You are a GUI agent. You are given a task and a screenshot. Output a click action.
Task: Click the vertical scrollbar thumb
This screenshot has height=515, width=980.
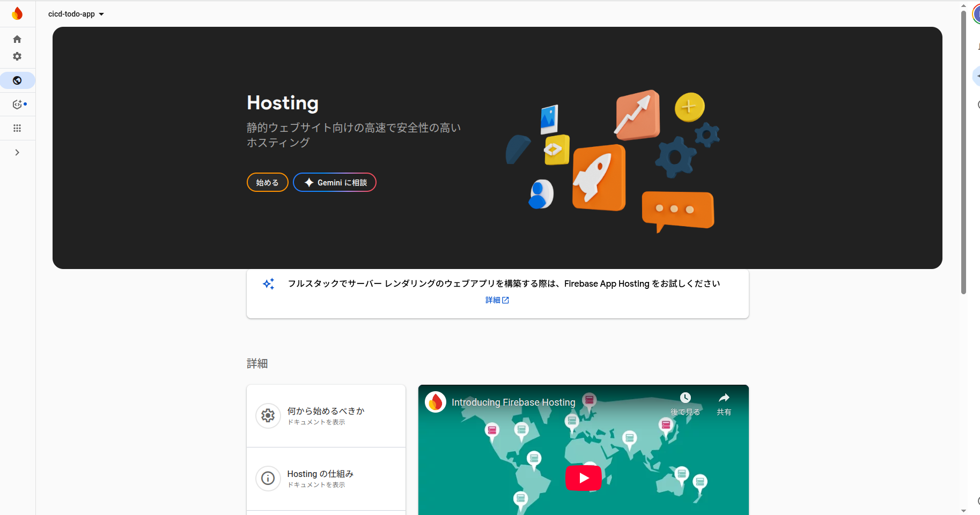963,152
